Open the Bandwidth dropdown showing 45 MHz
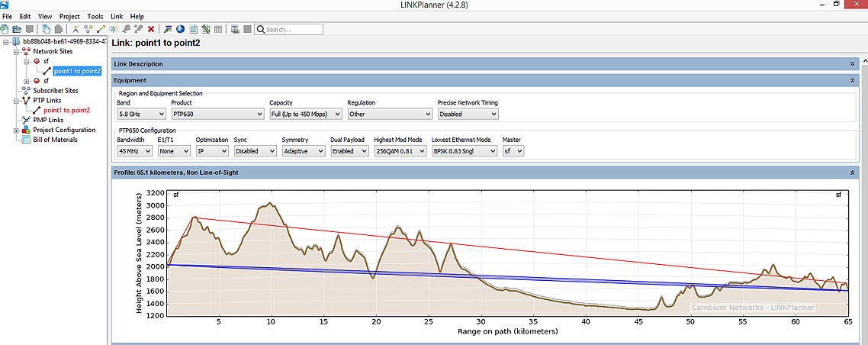The width and height of the screenshot is (868, 345). click(x=135, y=150)
